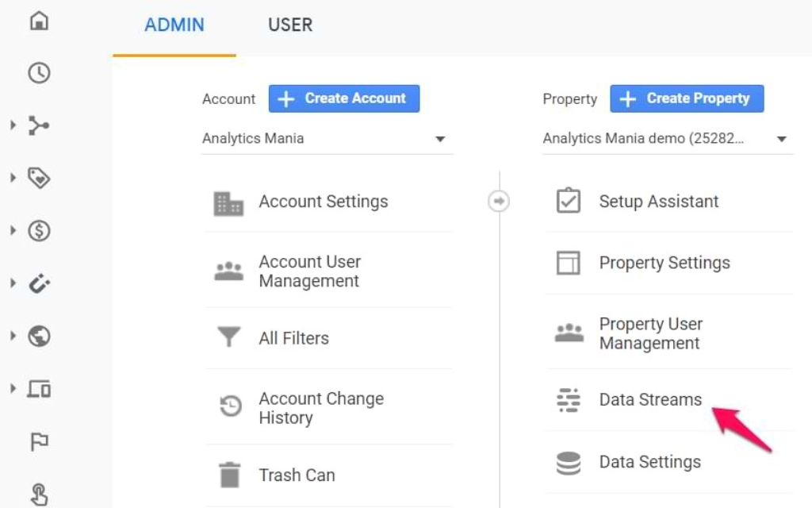812x508 pixels.
Task: Click the circular arrow between columns
Action: pyautogui.click(x=499, y=202)
